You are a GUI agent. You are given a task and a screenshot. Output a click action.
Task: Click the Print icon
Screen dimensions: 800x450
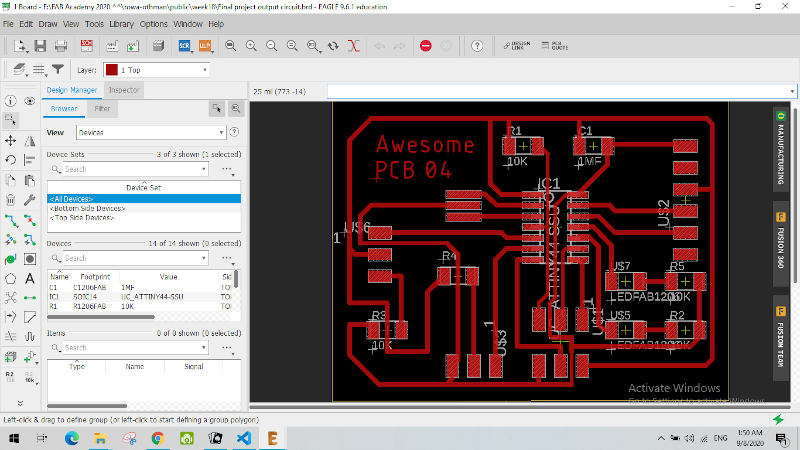point(61,46)
